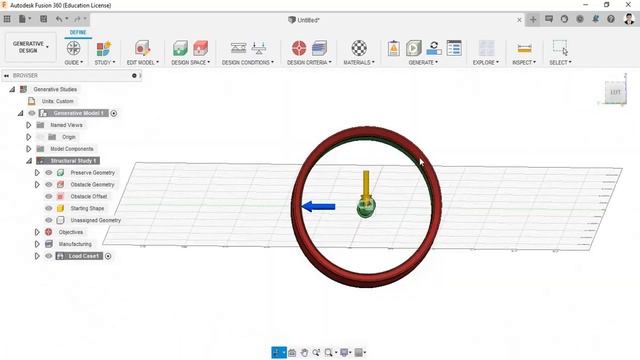Expand the Named Views node
Viewport: 640px width, 360px height.
pyautogui.click(x=29, y=125)
